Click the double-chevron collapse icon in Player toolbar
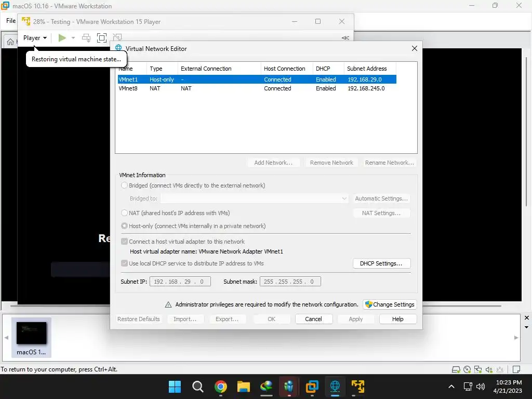The height and width of the screenshot is (399, 532). coord(345,37)
